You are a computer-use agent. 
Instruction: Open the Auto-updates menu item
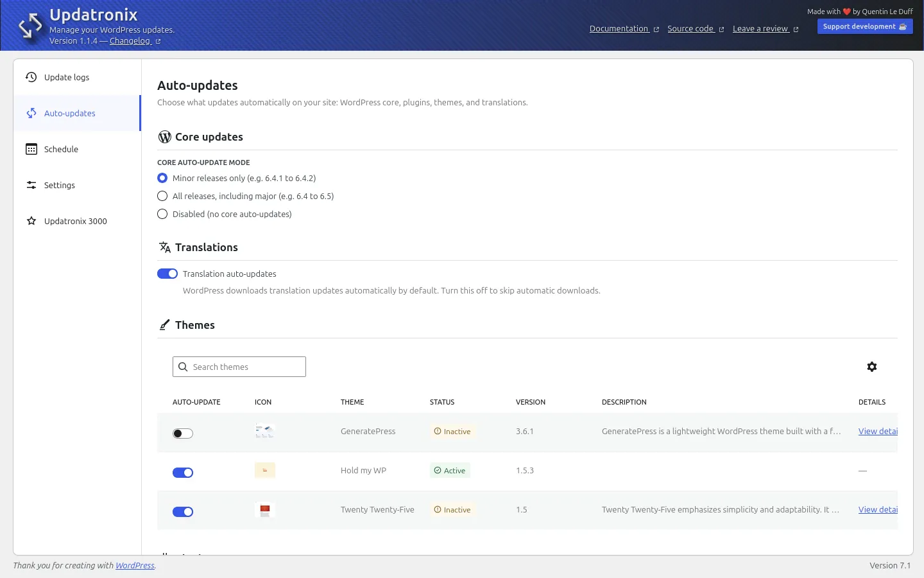click(77, 113)
